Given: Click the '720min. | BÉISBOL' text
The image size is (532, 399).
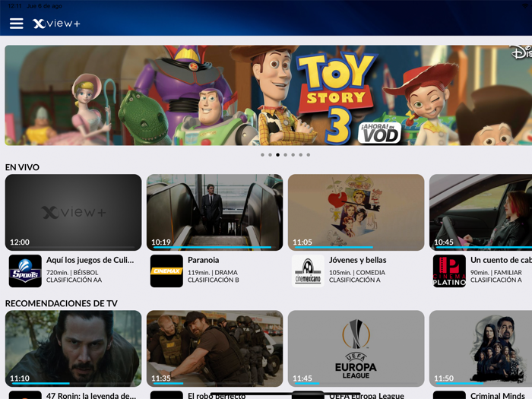Looking at the screenshot, I should 72,272.
